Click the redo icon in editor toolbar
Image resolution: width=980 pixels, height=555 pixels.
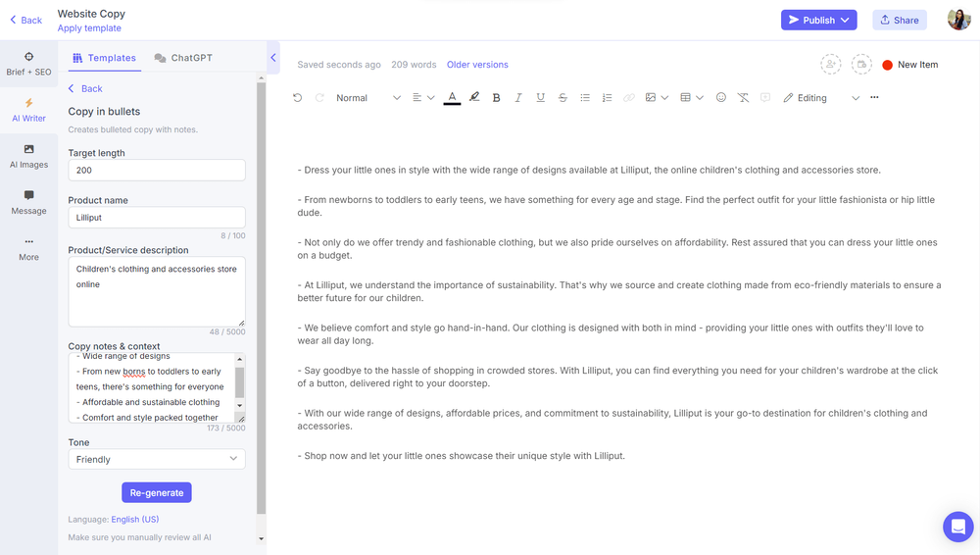(319, 98)
